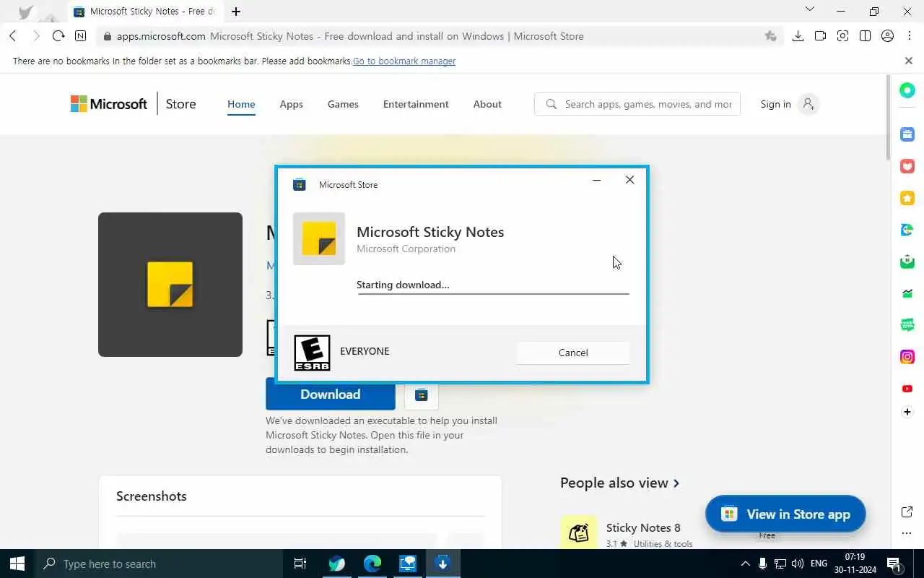Click View in Store app button
924x578 pixels.
coord(785,514)
